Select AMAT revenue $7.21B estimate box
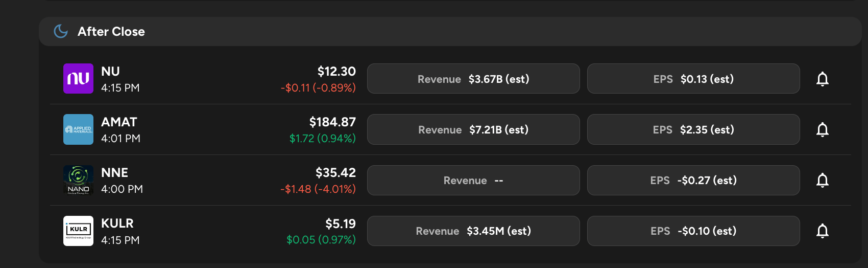Screen dimensions: 868x268 coord(473,129)
